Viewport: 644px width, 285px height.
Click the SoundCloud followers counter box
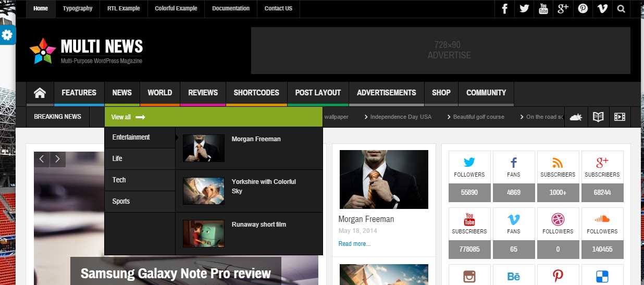pos(602,233)
